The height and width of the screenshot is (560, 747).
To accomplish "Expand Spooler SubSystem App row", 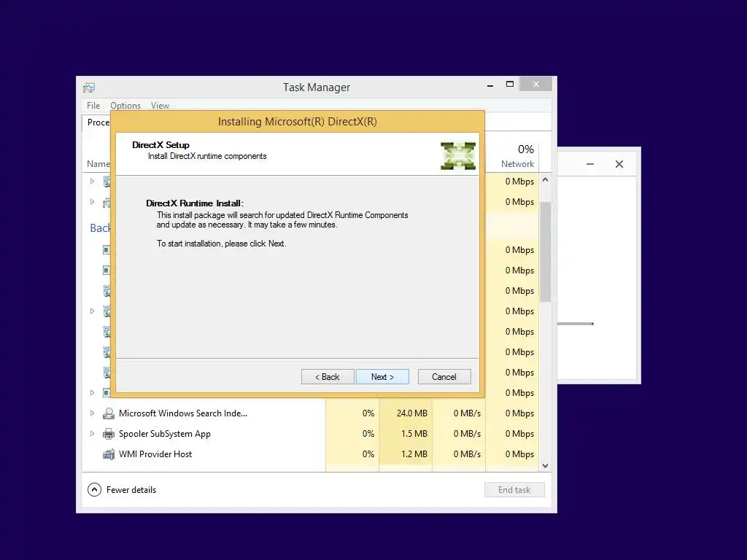I will coord(93,433).
